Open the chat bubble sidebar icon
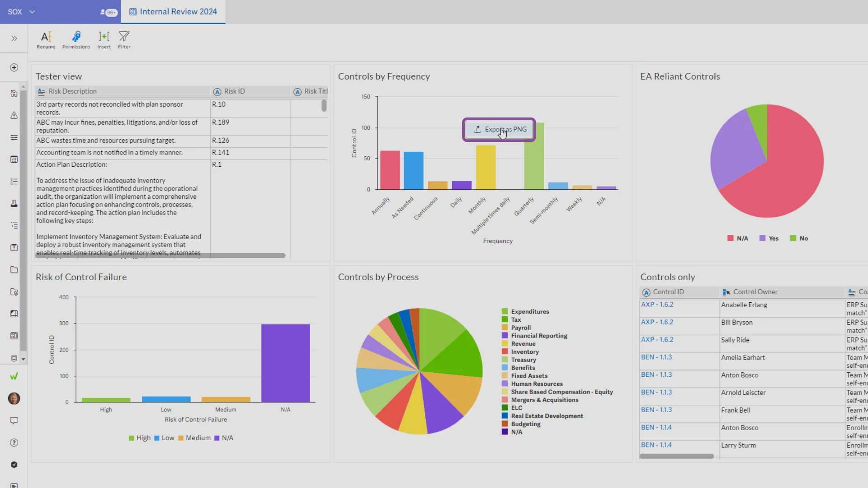This screenshot has width=868, height=488. pyautogui.click(x=14, y=421)
